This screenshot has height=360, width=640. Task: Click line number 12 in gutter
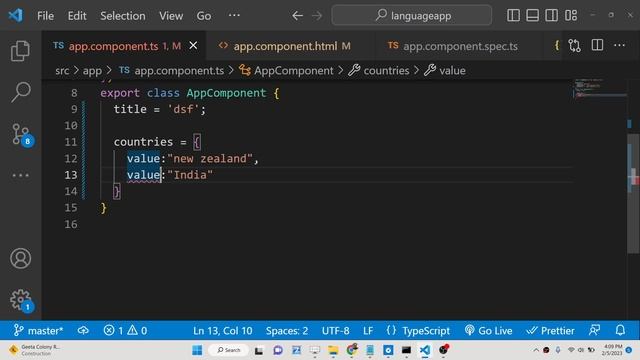71,158
